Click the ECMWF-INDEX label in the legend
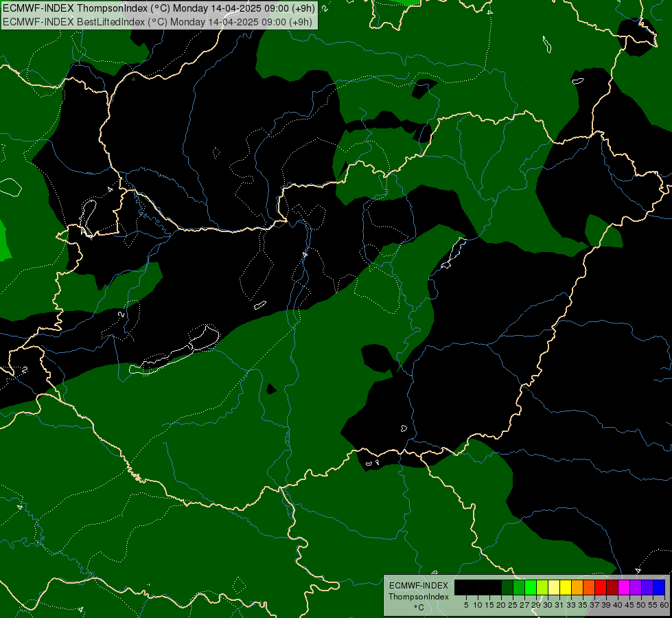This screenshot has width=672, height=618. [419, 586]
